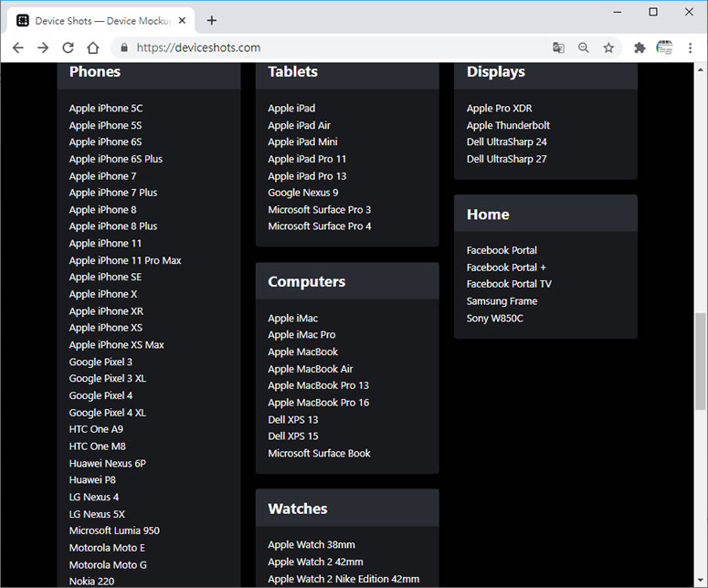The height and width of the screenshot is (588, 708).
Task: Select Microsoft Surface Book
Action: click(319, 454)
